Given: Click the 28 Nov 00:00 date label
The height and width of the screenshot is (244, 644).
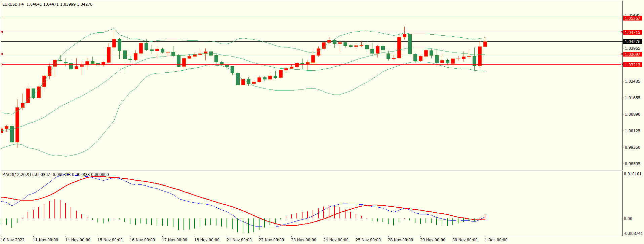Looking at the screenshot, I should pos(400,240).
